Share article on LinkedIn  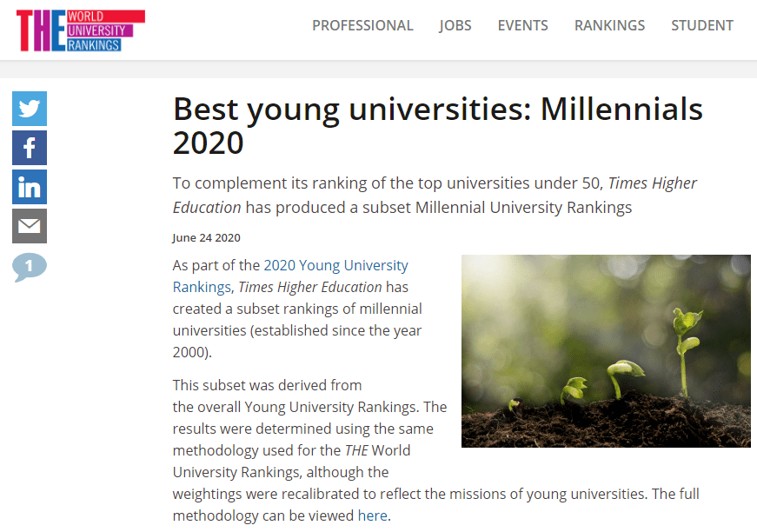30,187
